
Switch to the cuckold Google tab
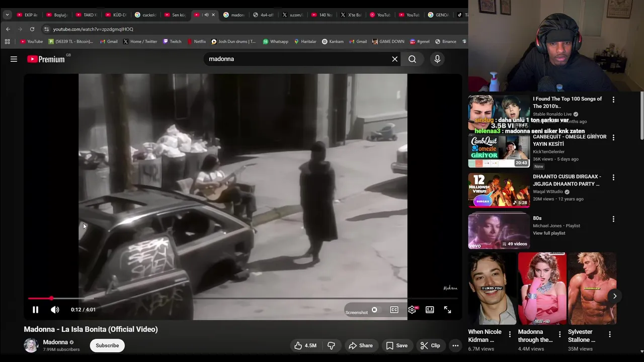coord(145,15)
